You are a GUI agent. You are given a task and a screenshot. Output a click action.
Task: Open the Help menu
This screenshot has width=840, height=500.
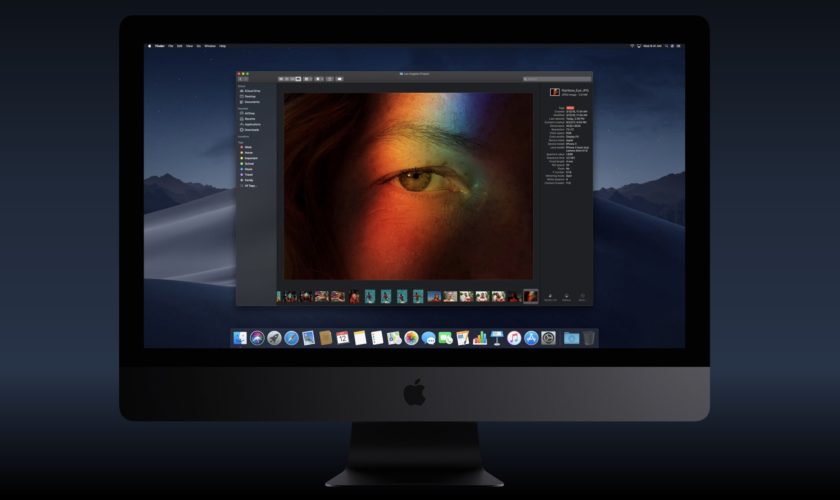click(222, 46)
